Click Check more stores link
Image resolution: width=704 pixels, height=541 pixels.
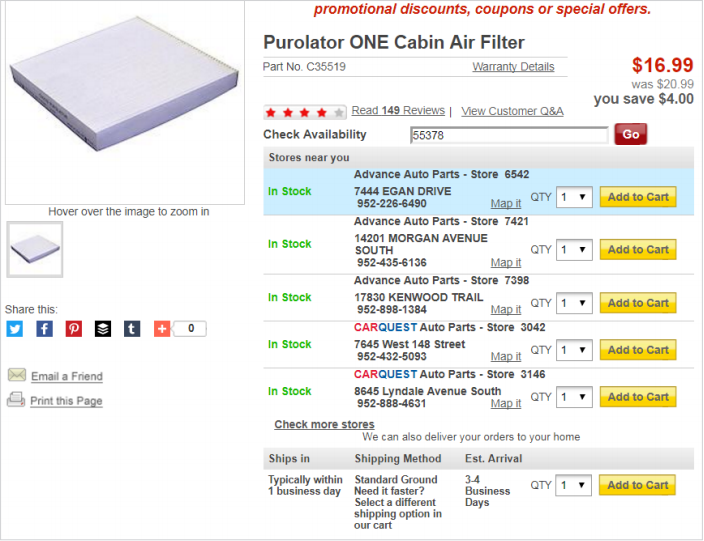(x=324, y=424)
